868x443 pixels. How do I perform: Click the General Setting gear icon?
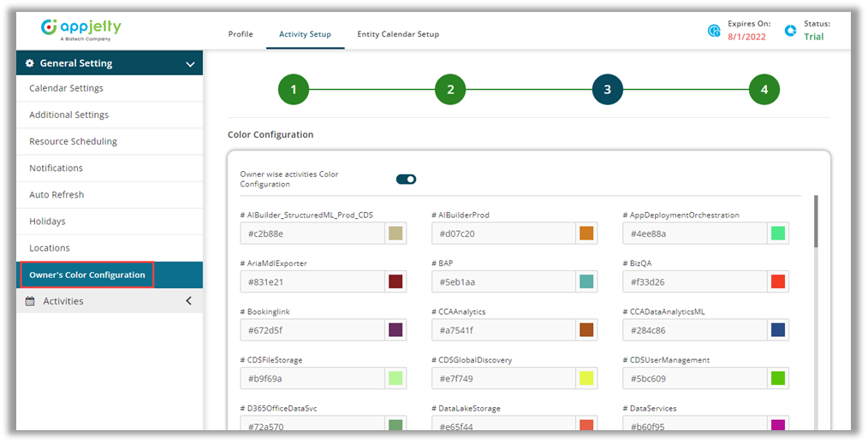pyautogui.click(x=30, y=63)
